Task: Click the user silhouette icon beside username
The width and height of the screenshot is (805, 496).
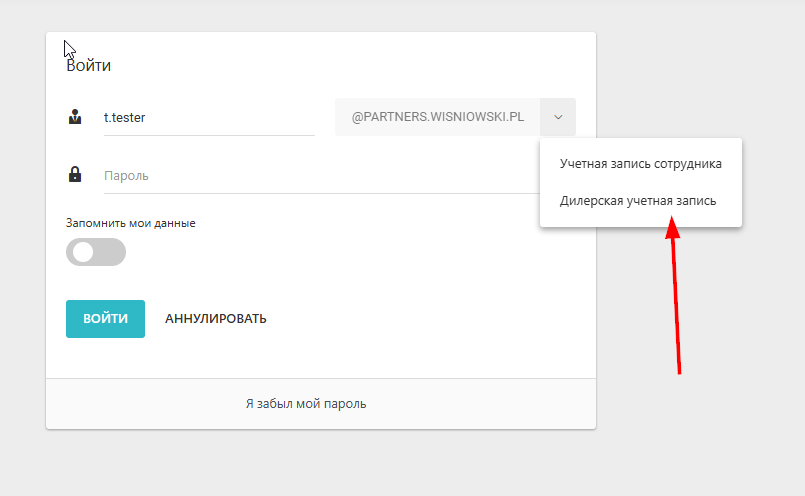Action: (x=75, y=117)
